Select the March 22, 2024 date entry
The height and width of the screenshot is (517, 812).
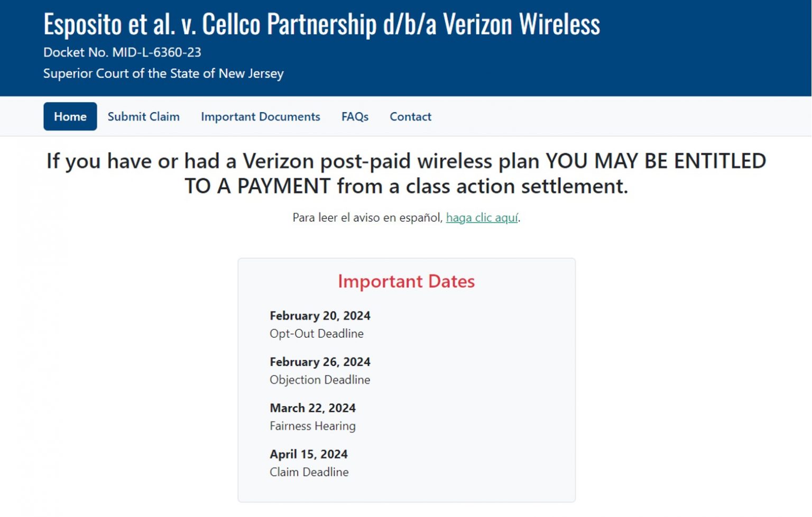click(312, 408)
